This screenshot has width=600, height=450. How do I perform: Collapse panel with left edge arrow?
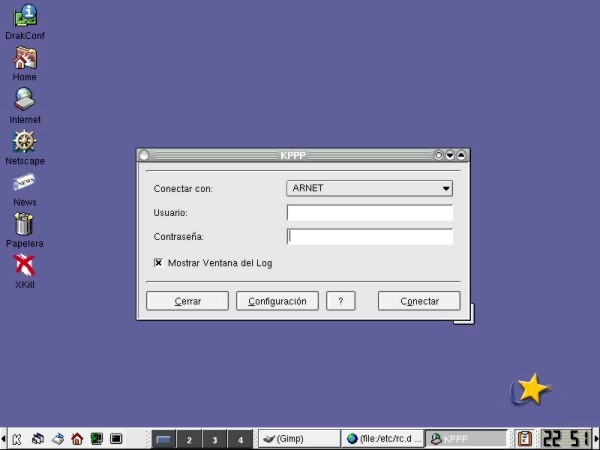(3, 439)
